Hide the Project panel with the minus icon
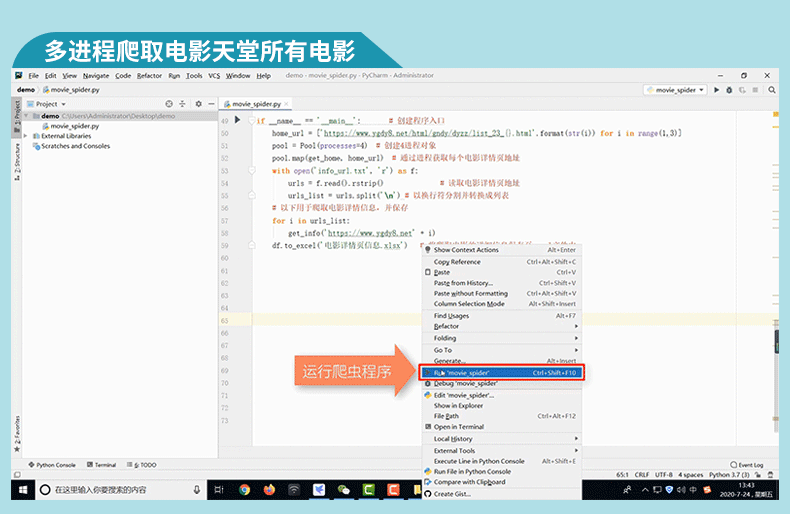790x514 pixels. click(211, 104)
